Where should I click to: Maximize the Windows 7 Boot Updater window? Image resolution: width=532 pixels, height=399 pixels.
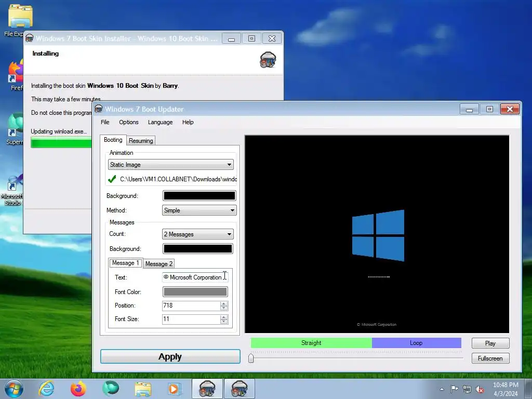click(489, 109)
